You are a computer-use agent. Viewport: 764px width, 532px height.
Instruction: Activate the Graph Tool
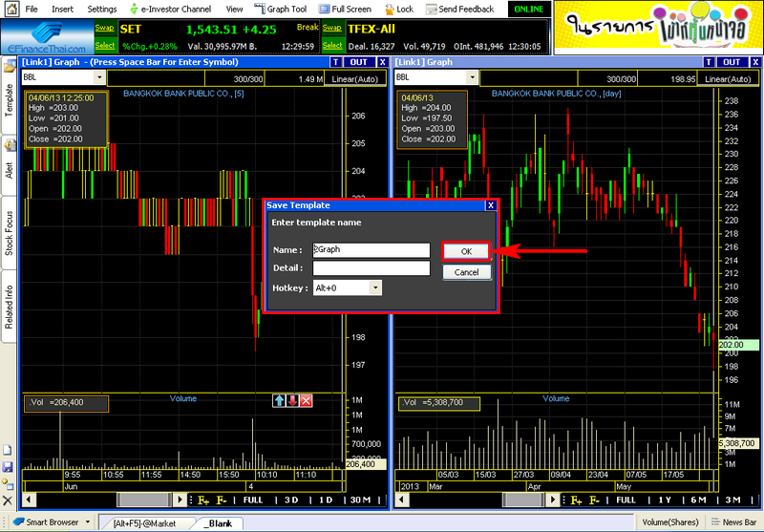[x=281, y=9]
